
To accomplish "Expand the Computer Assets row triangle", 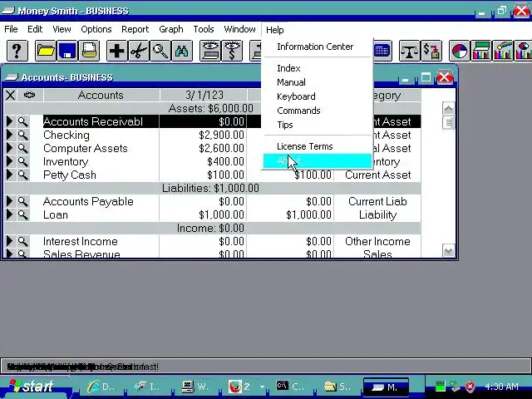I will coord(10,148).
